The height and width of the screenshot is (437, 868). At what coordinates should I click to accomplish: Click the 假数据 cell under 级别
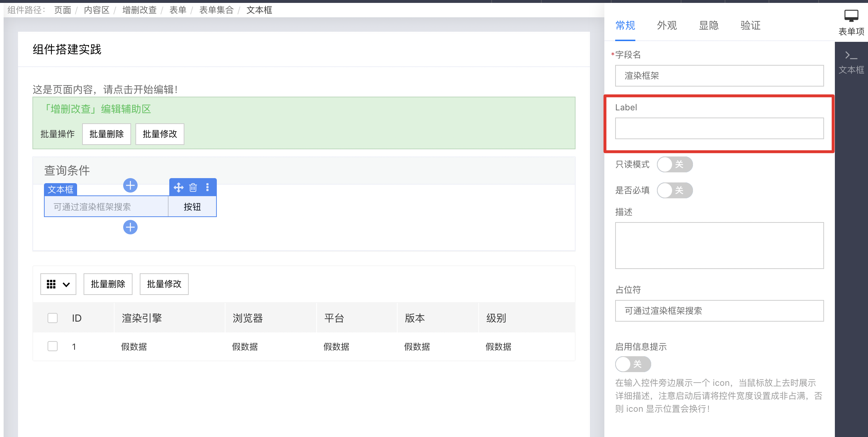[498, 347]
